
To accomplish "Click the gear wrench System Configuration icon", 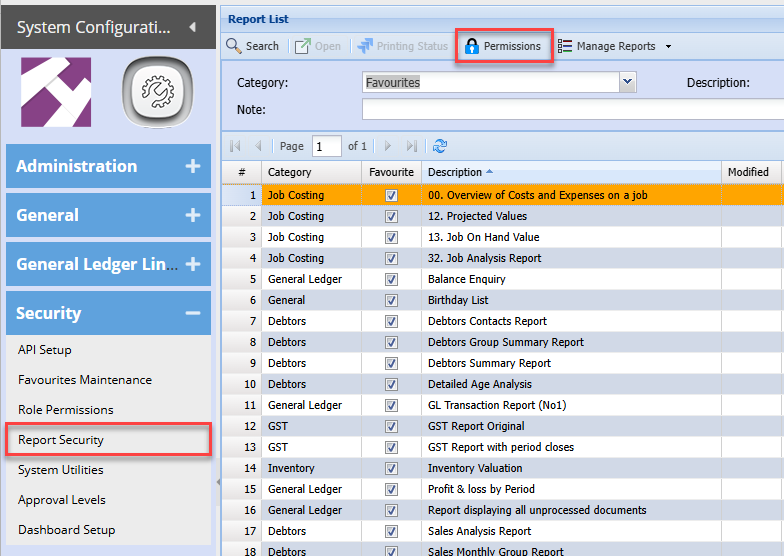I will [x=158, y=92].
